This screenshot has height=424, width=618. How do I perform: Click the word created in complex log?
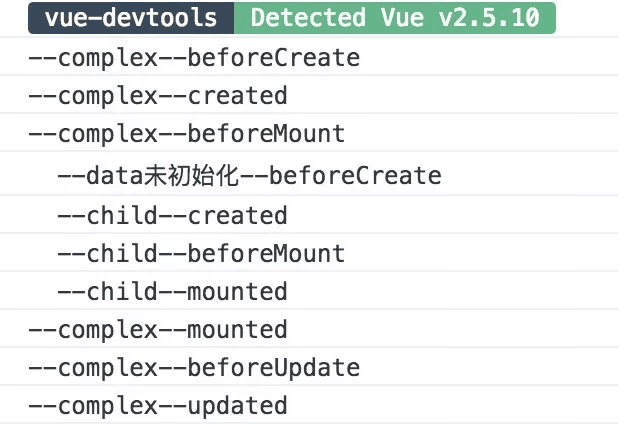[x=237, y=96]
